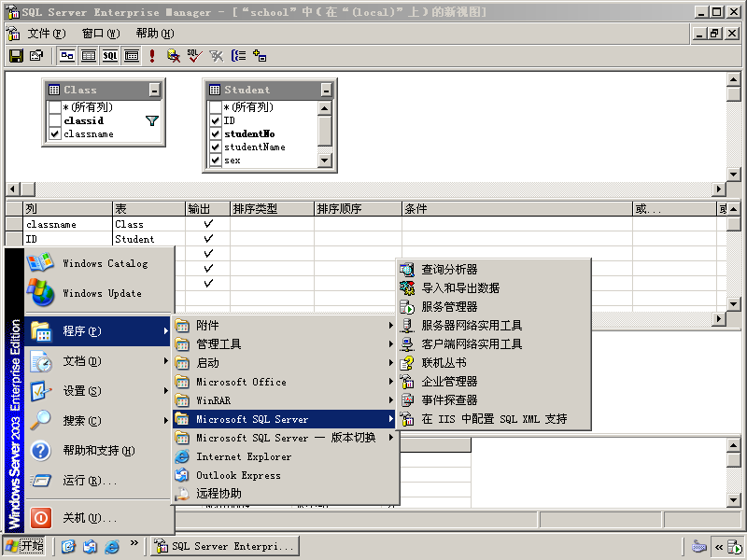Click the filter funnel icon beside classid
This screenshot has height=560, width=747.
(152, 121)
